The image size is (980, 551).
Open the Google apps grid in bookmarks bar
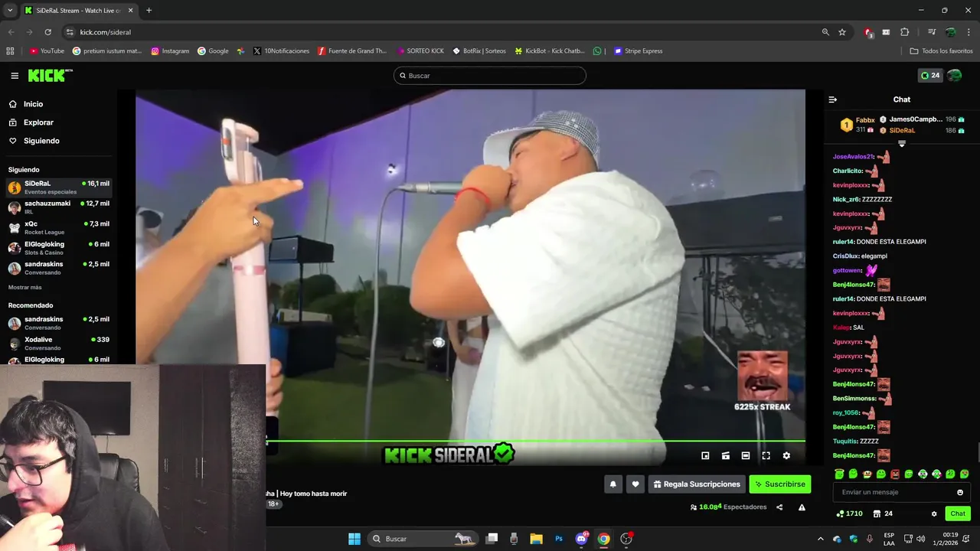(10, 51)
